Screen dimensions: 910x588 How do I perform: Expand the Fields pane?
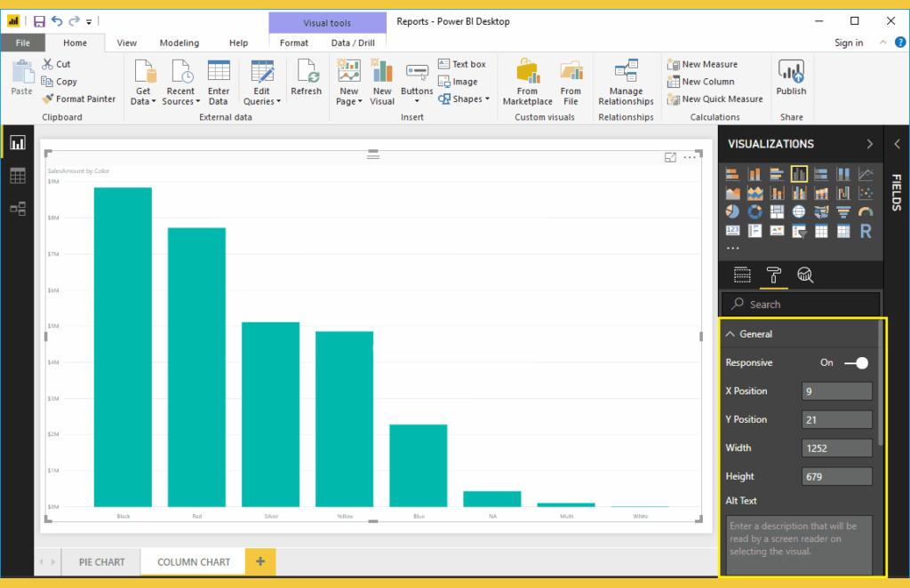(897, 144)
